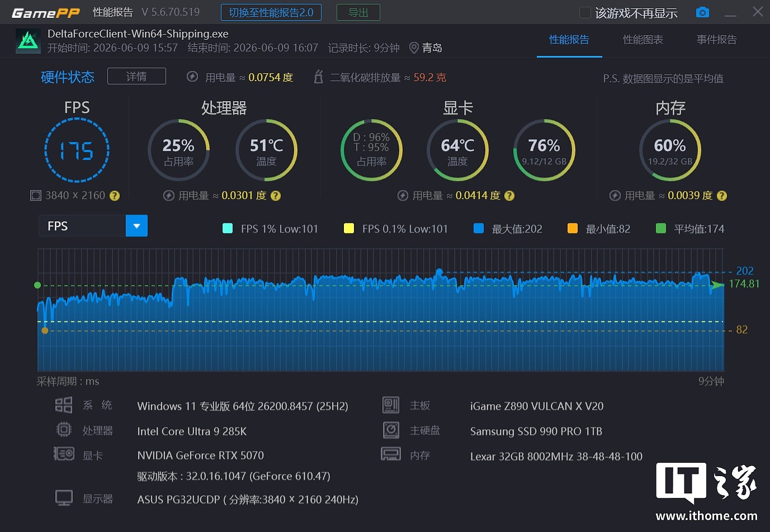770x532 pixels.
Task: Click the cyan FPS 1% Low swatch
Action: tap(228, 228)
